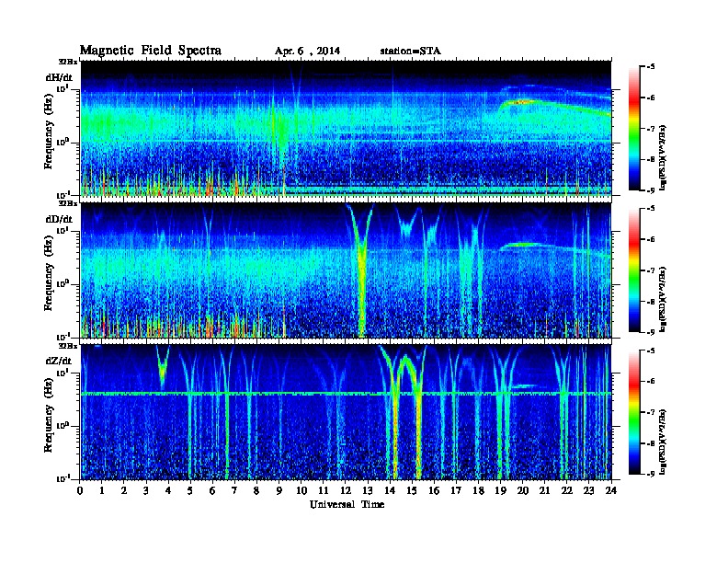
Task: Click the "dH/dt" panel label
Action: [59, 77]
